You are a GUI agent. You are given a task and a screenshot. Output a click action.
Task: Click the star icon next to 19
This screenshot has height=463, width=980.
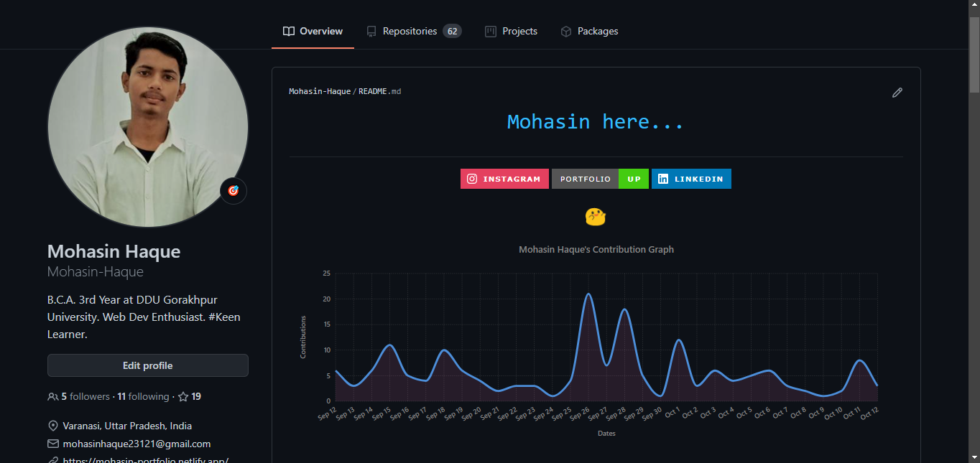click(x=184, y=396)
